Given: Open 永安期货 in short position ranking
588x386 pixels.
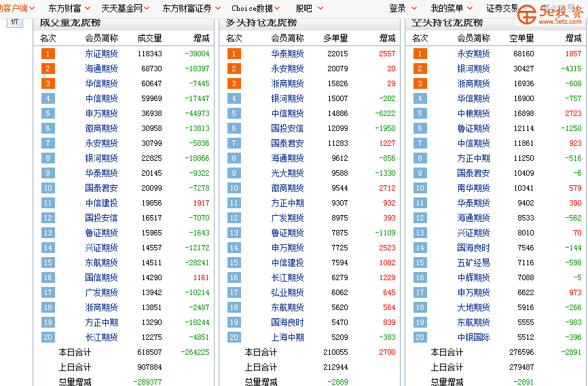Looking at the screenshot, I should (x=473, y=54).
